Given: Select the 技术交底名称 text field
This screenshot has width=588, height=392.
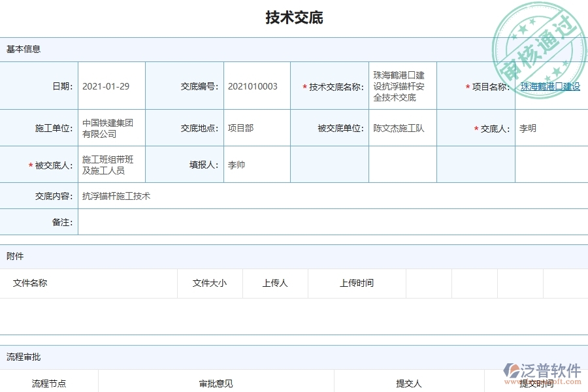Looking at the screenshot, I should (x=401, y=86).
